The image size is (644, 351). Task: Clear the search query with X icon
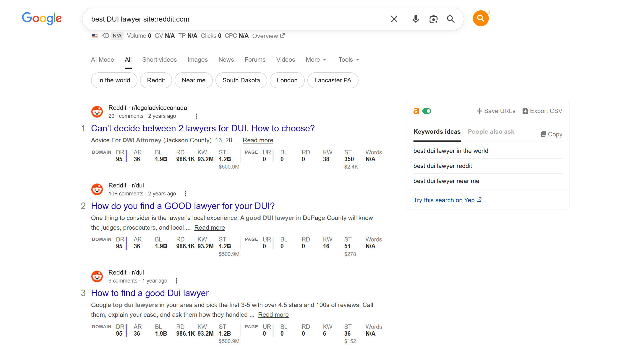pos(394,19)
